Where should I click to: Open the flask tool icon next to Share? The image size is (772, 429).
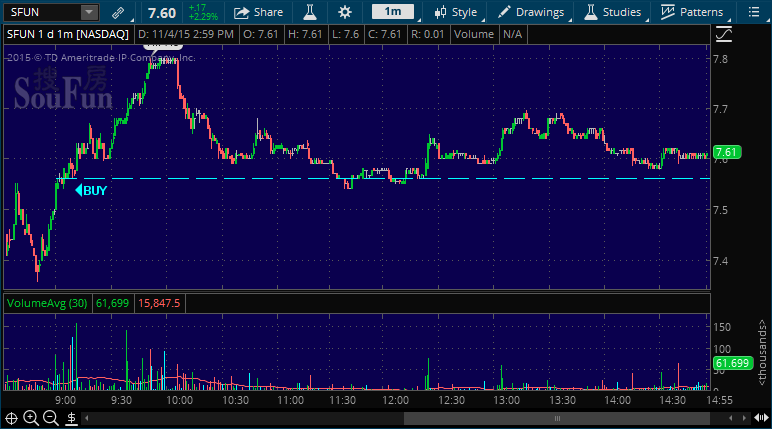click(x=310, y=12)
